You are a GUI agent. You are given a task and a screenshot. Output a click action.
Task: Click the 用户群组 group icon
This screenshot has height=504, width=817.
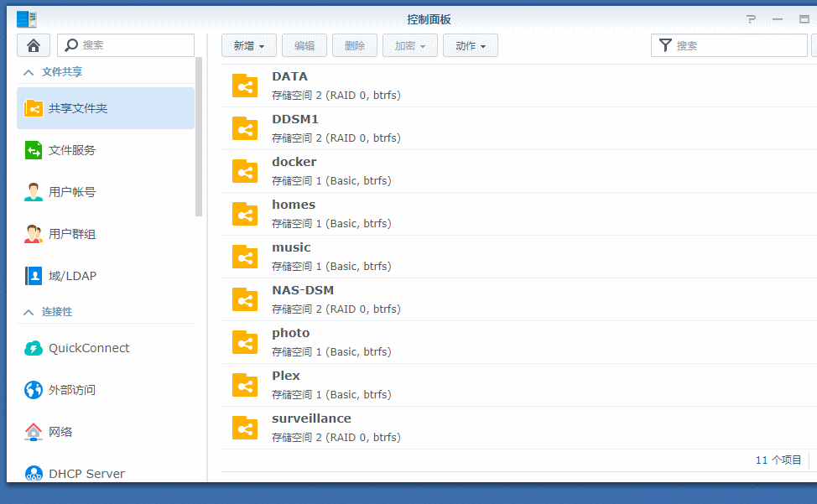pyautogui.click(x=34, y=234)
